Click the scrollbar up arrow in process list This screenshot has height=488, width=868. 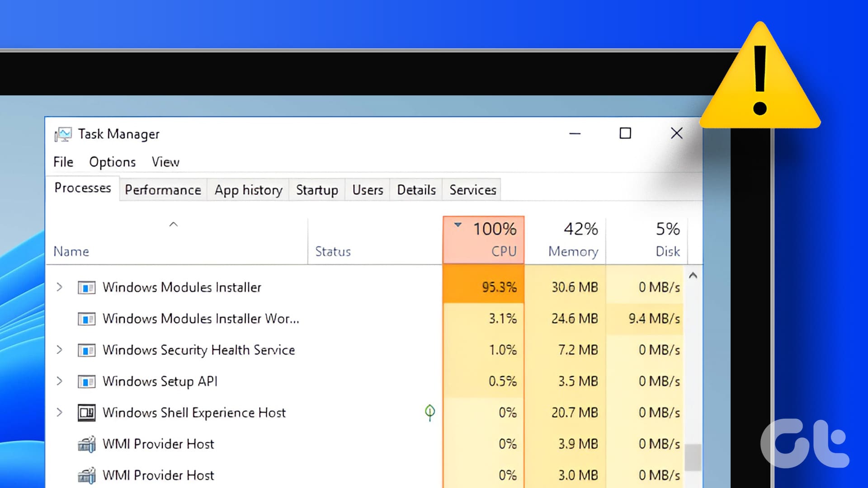(693, 276)
